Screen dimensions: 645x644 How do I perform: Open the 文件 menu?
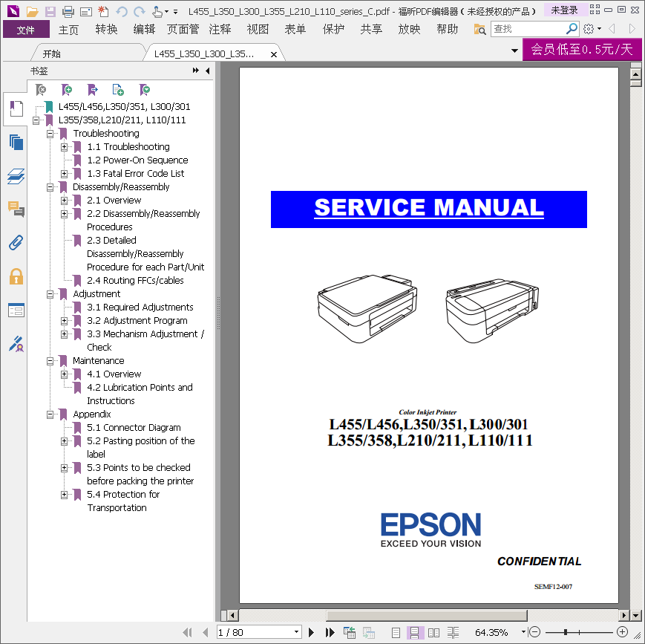(x=26, y=30)
